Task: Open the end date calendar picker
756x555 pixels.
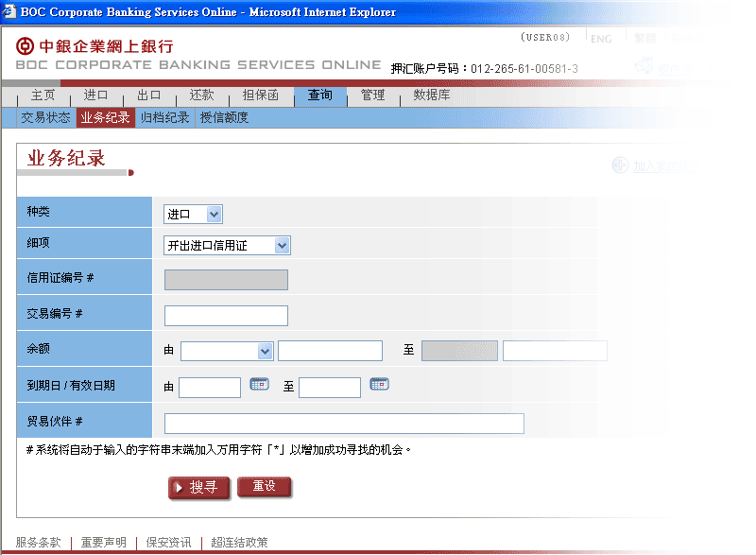Action: 379,385
